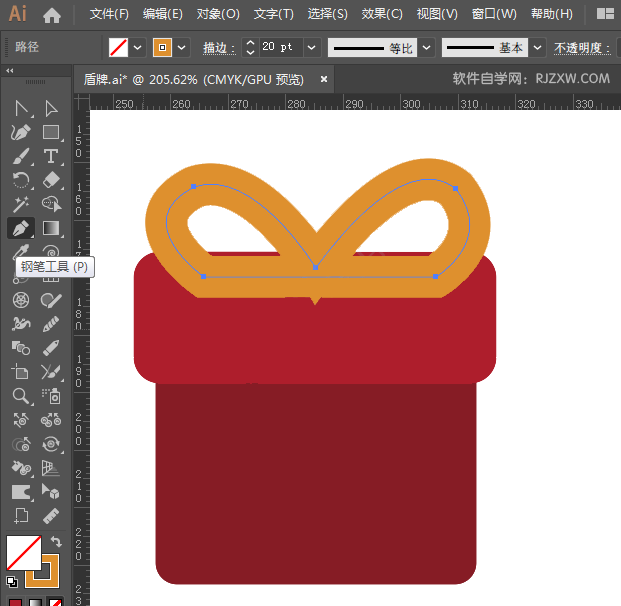621x606 pixels.
Task: Choose the Curvature pen tool with squiggle
Action: [21, 132]
